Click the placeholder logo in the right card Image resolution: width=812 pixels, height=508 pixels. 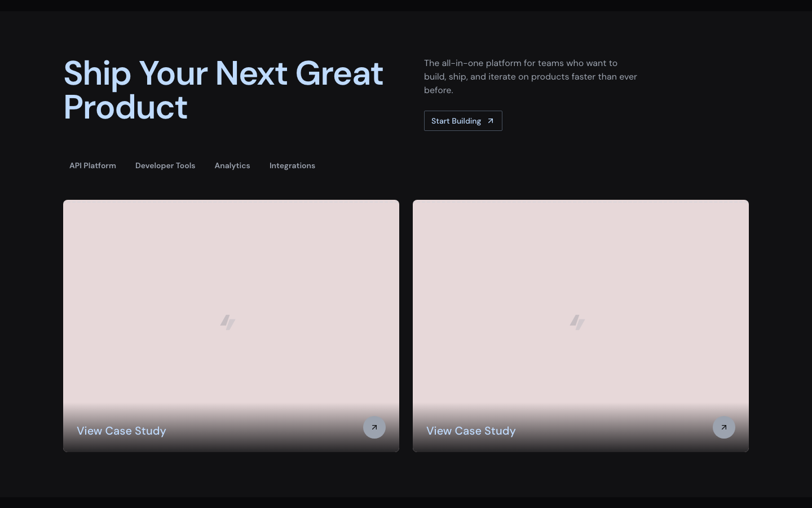click(577, 322)
